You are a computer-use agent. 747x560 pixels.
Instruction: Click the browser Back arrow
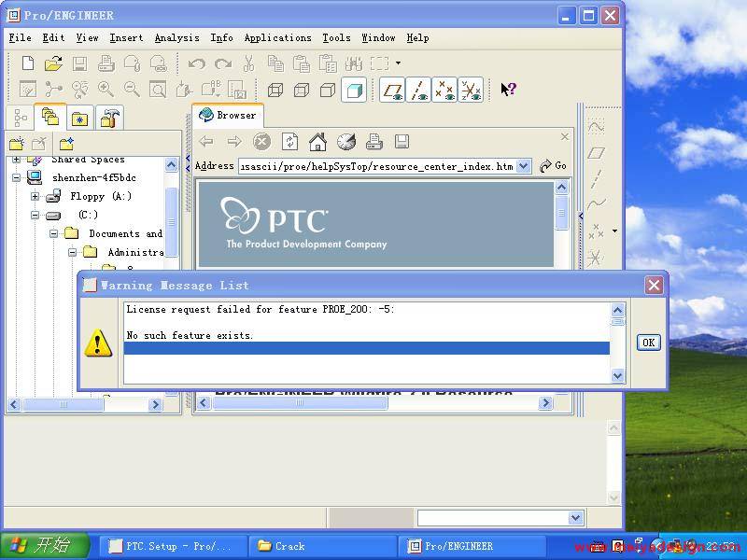pyautogui.click(x=206, y=142)
